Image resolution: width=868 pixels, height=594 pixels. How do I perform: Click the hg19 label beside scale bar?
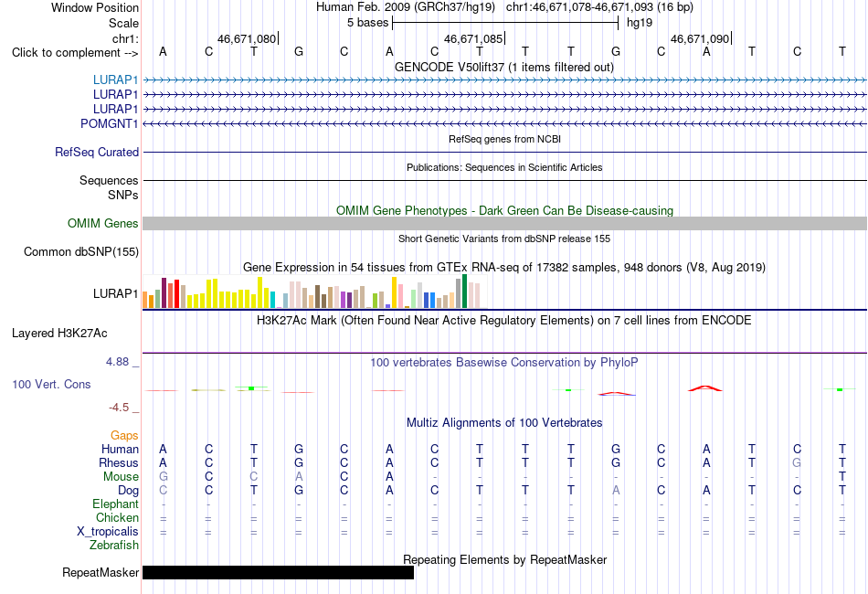pyautogui.click(x=640, y=23)
